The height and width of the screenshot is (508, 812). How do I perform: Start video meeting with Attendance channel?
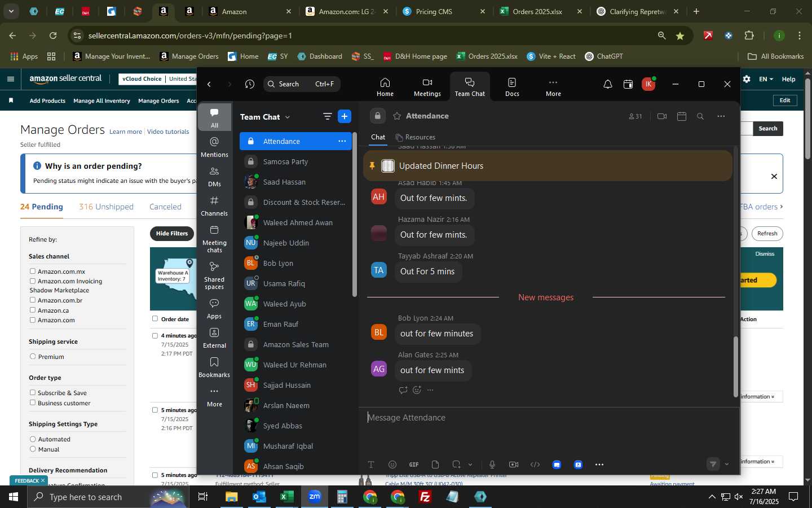[662, 116]
